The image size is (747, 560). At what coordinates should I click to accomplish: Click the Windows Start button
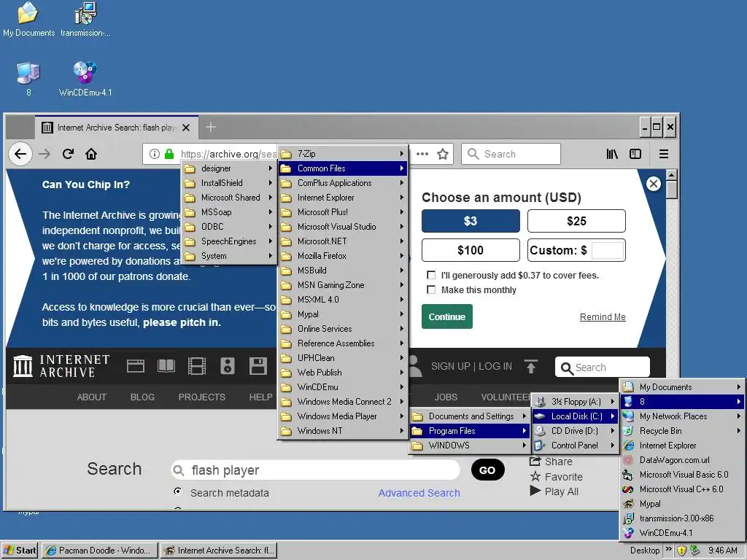pos(20,551)
